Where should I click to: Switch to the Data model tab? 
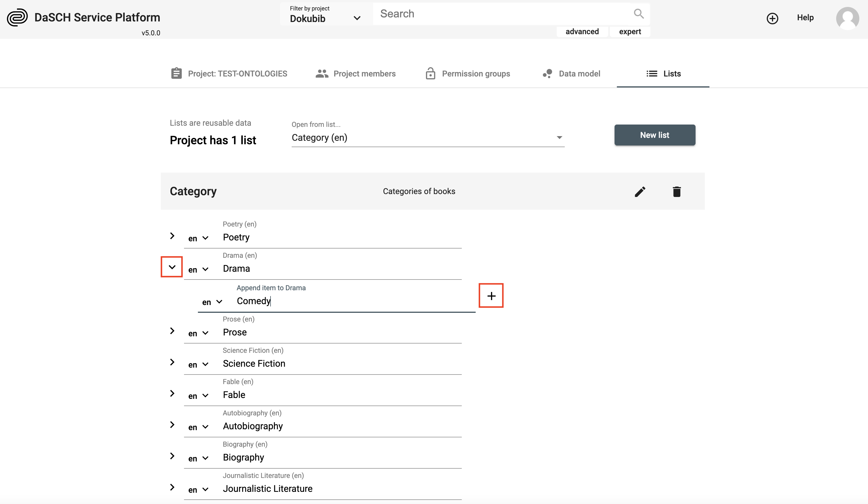[571, 74]
